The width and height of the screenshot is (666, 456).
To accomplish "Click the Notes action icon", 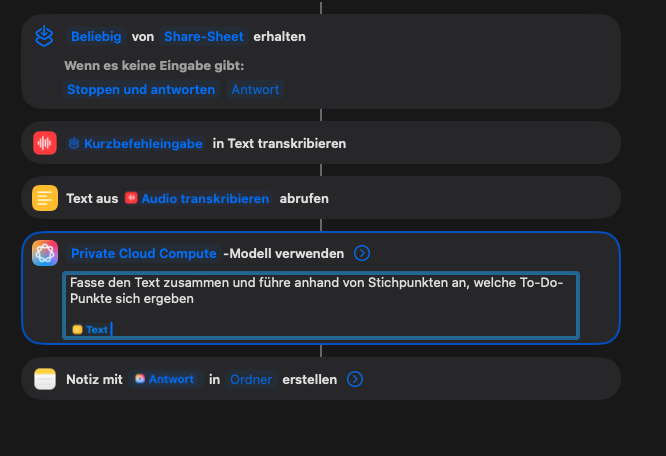I will tap(44, 379).
